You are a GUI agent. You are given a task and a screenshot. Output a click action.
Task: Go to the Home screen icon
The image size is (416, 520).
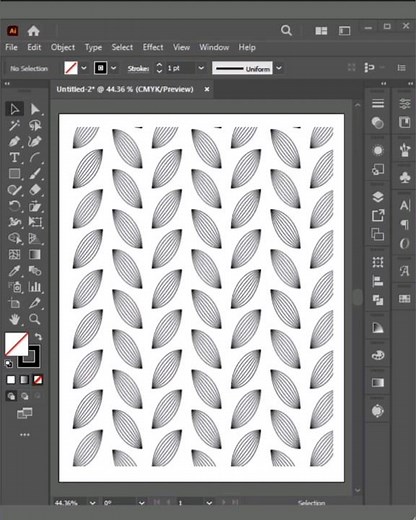33,31
